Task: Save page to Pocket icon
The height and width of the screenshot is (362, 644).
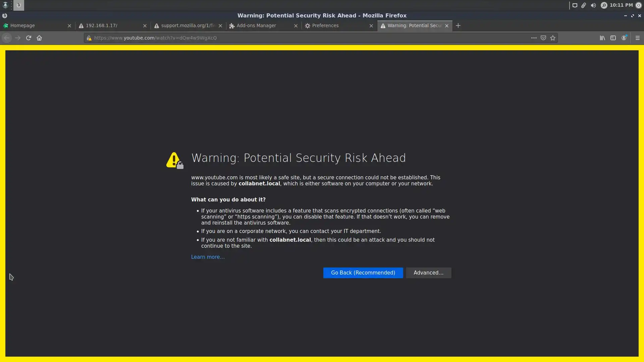Action: (x=543, y=38)
